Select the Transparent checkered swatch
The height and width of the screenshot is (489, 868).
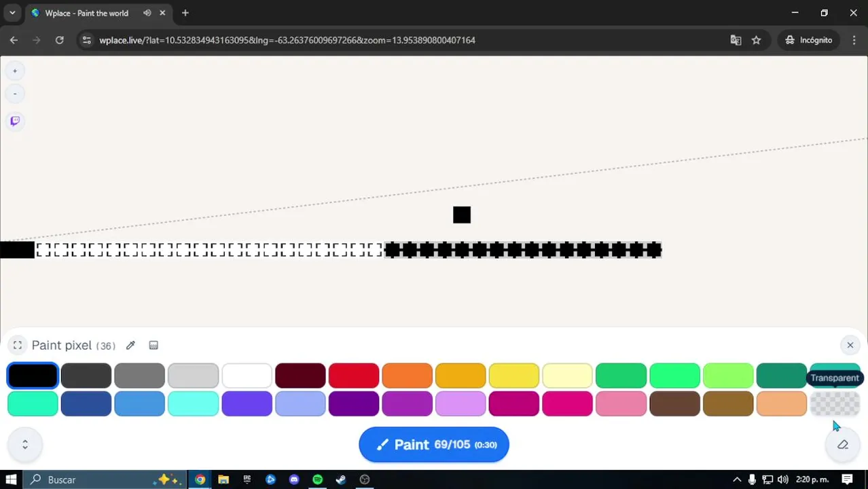[835, 403]
